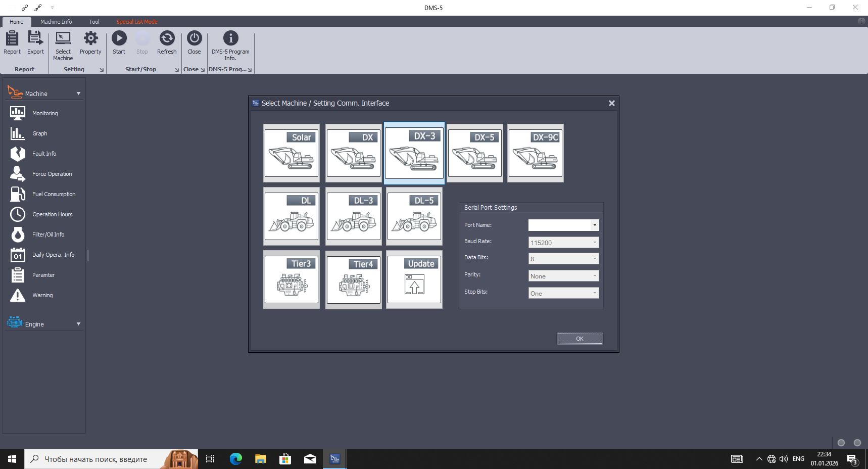The image size is (868, 469).
Task: Open File Explorer from taskbar
Action: [x=261, y=459]
